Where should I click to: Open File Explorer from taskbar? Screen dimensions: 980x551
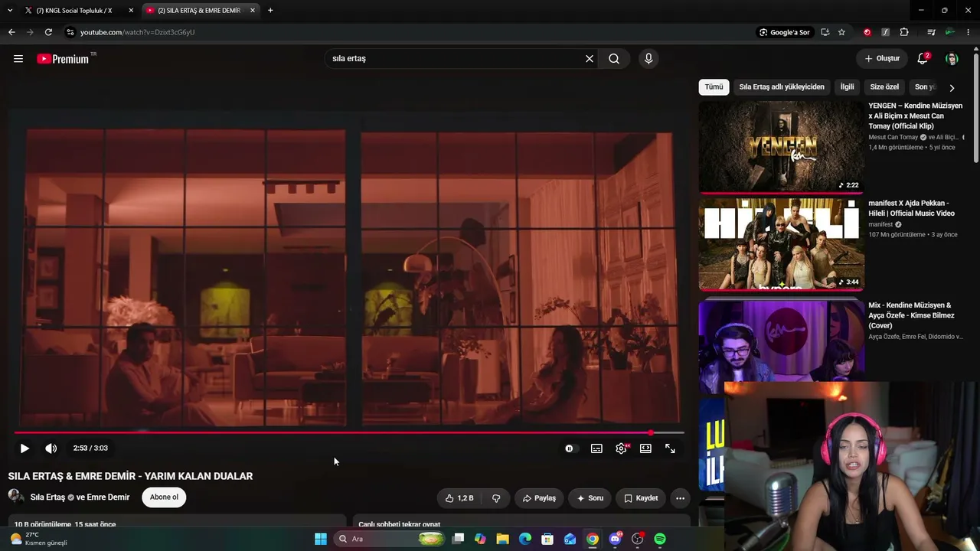(502, 539)
